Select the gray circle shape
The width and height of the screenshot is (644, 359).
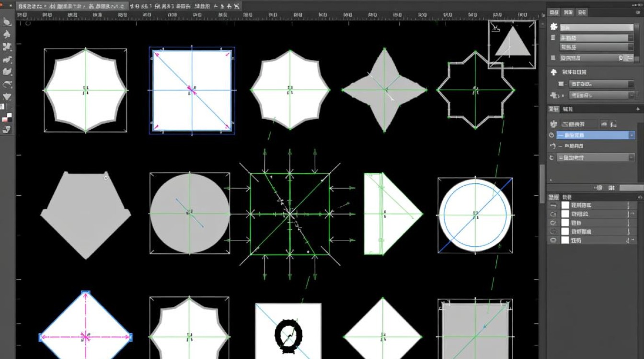coord(190,213)
